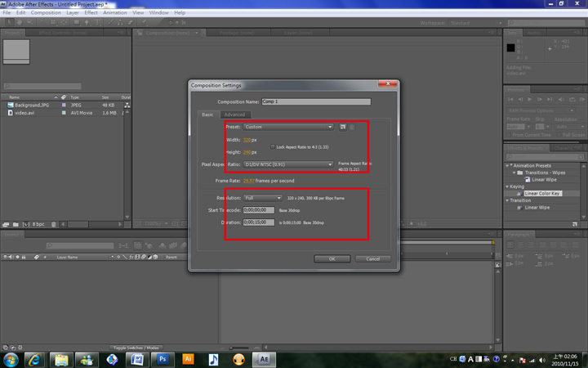Collapse the Keying effects group
The height and width of the screenshot is (368, 588).
coord(507,186)
